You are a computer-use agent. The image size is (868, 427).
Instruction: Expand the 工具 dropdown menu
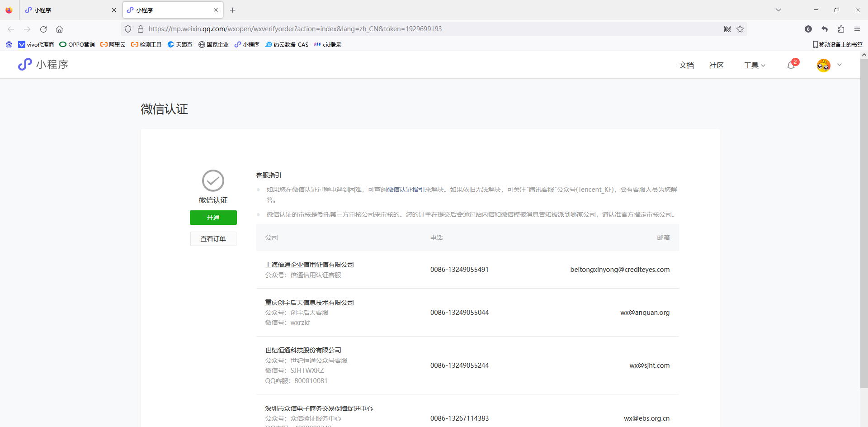tap(755, 66)
